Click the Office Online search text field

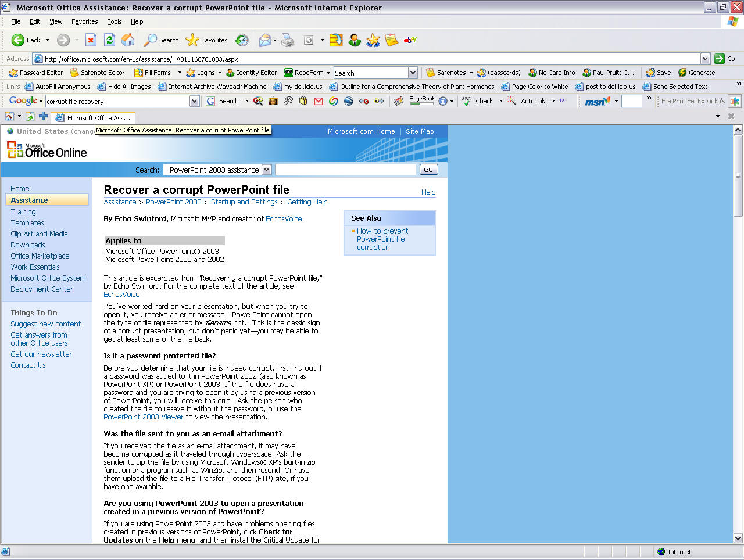345,170
